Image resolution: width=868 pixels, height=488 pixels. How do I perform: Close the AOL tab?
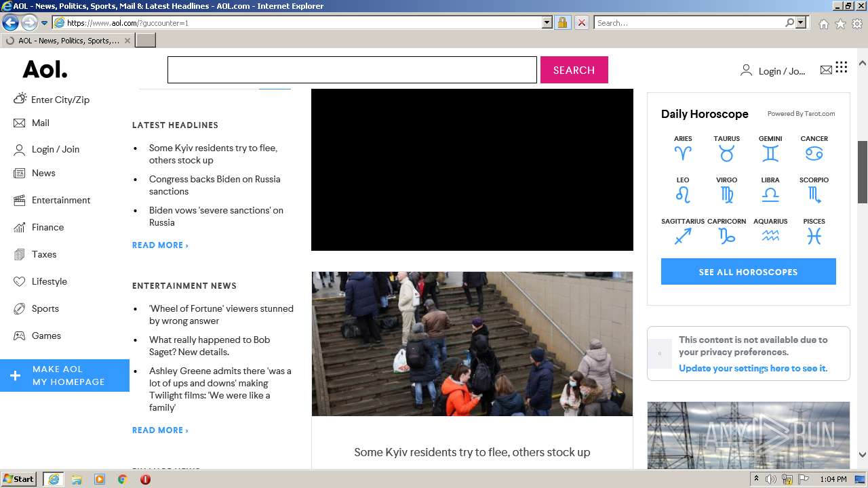click(x=127, y=41)
